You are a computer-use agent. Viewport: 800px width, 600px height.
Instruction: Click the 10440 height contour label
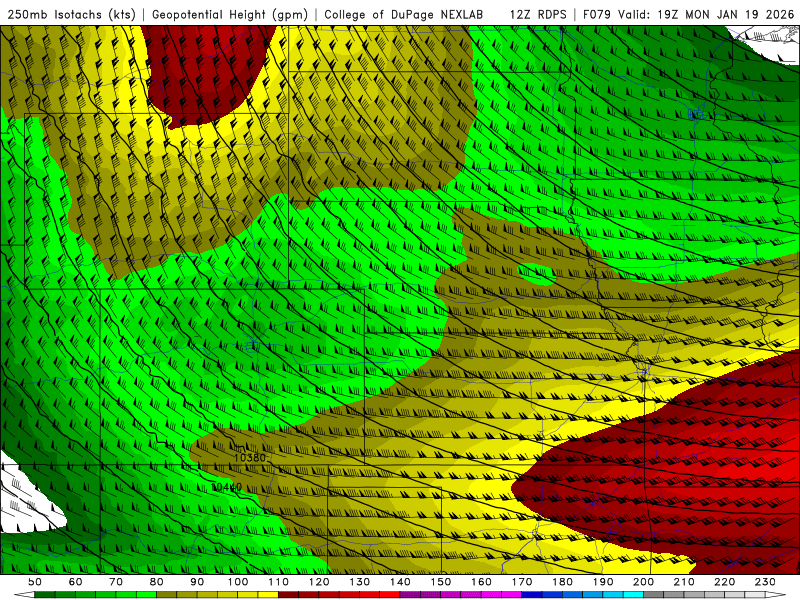(227, 487)
